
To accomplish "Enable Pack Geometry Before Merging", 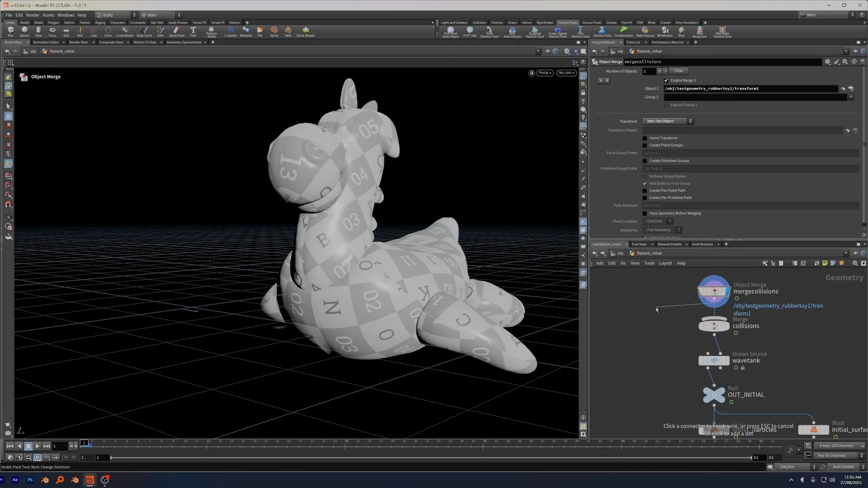I will click(645, 213).
